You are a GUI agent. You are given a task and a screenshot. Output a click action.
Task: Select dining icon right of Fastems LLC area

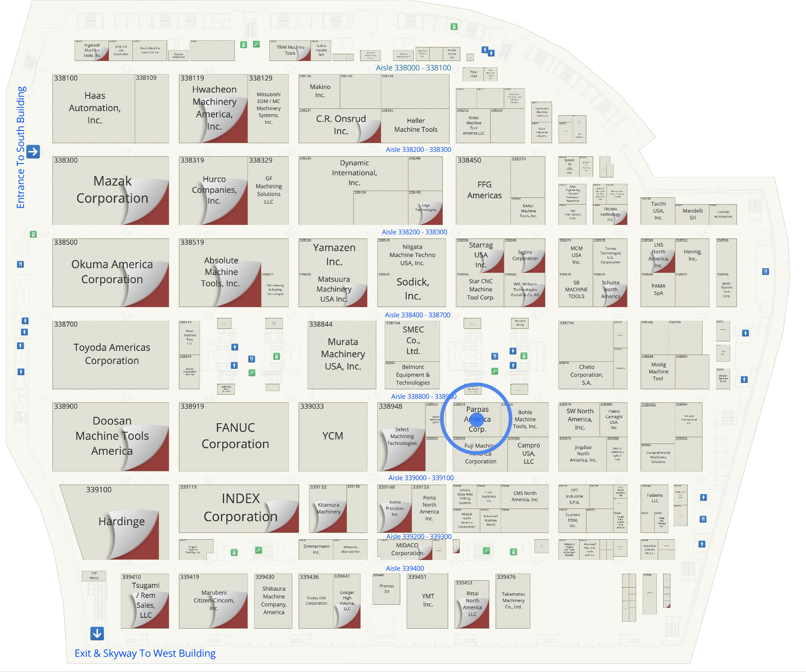click(x=703, y=519)
